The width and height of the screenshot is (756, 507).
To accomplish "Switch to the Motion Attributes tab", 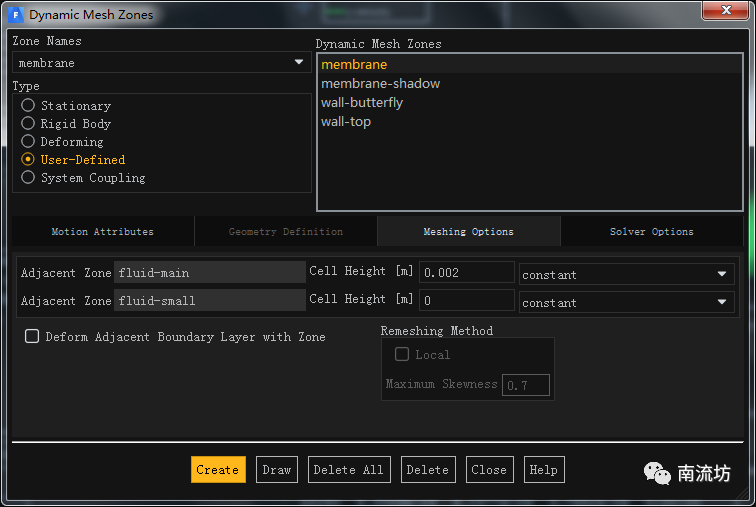I will [x=102, y=231].
